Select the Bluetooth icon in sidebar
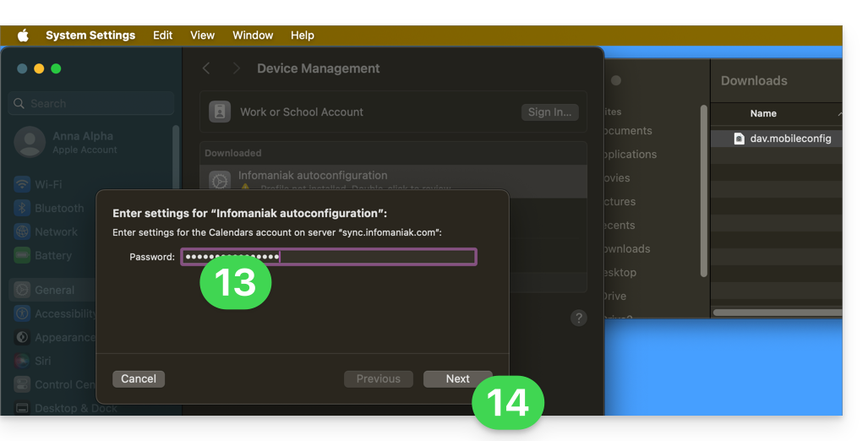This screenshot has height=441, width=868. pyautogui.click(x=22, y=208)
